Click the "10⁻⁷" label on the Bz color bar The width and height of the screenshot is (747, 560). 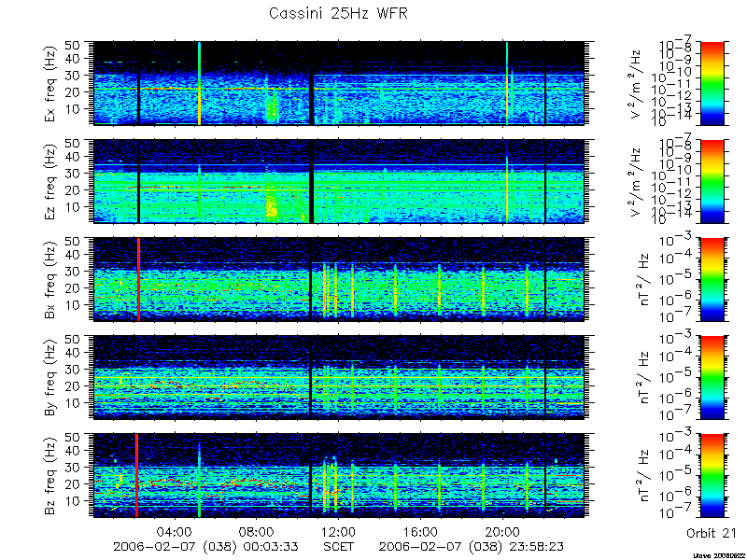tap(676, 513)
